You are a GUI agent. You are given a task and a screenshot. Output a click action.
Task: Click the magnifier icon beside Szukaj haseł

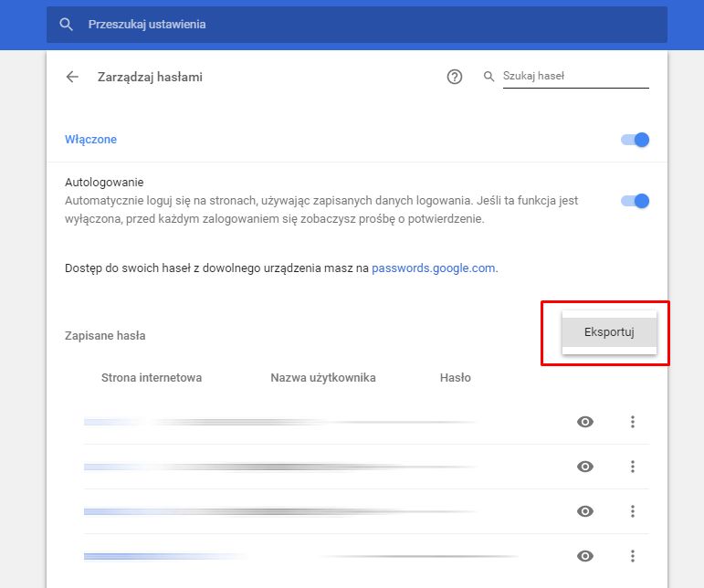tap(489, 77)
